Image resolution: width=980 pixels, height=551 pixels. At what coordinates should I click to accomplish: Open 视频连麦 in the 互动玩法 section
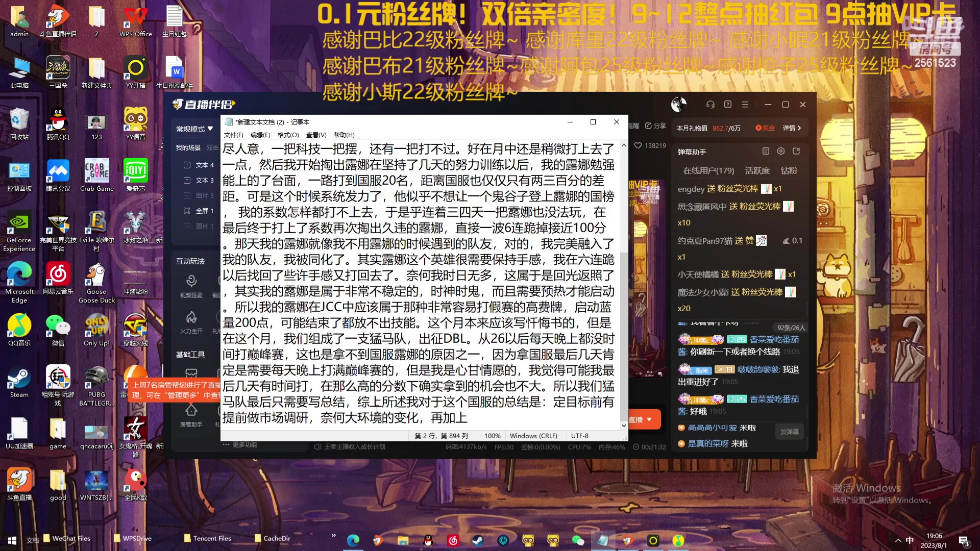191,284
